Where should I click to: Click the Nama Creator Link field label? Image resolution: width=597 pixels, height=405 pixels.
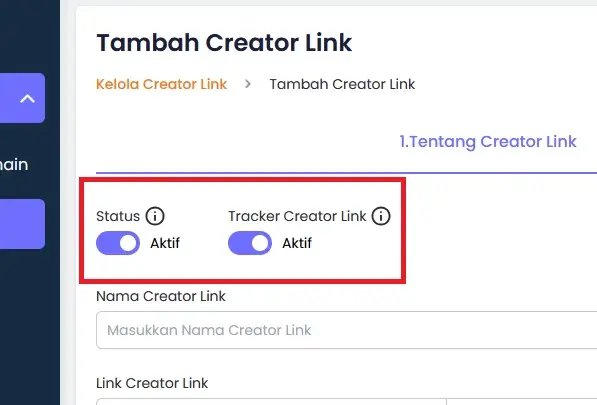pyautogui.click(x=161, y=296)
